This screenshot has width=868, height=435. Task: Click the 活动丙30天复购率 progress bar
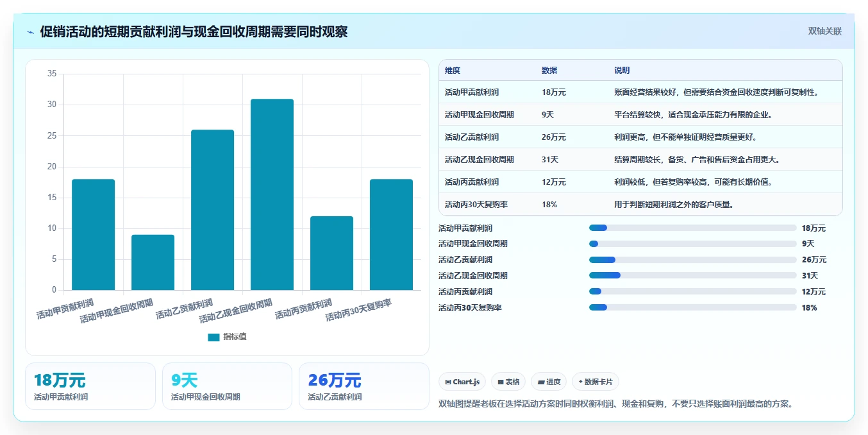coord(692,307)
